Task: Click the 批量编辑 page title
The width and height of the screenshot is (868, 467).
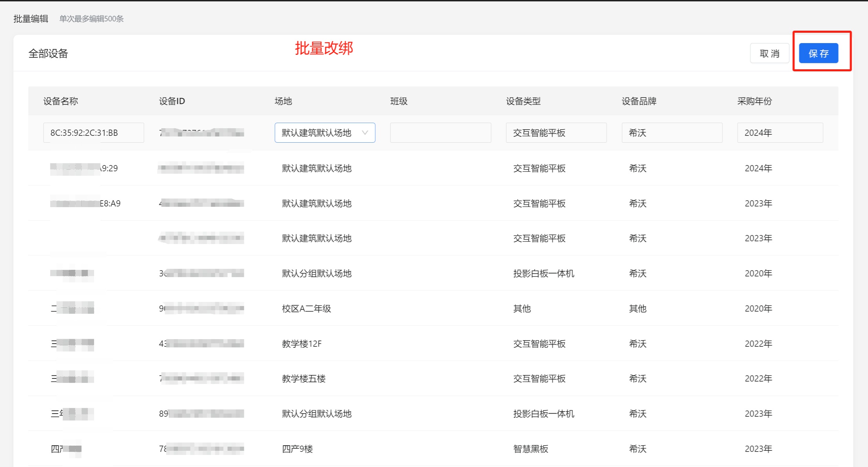Action: (x=31, y=19)
